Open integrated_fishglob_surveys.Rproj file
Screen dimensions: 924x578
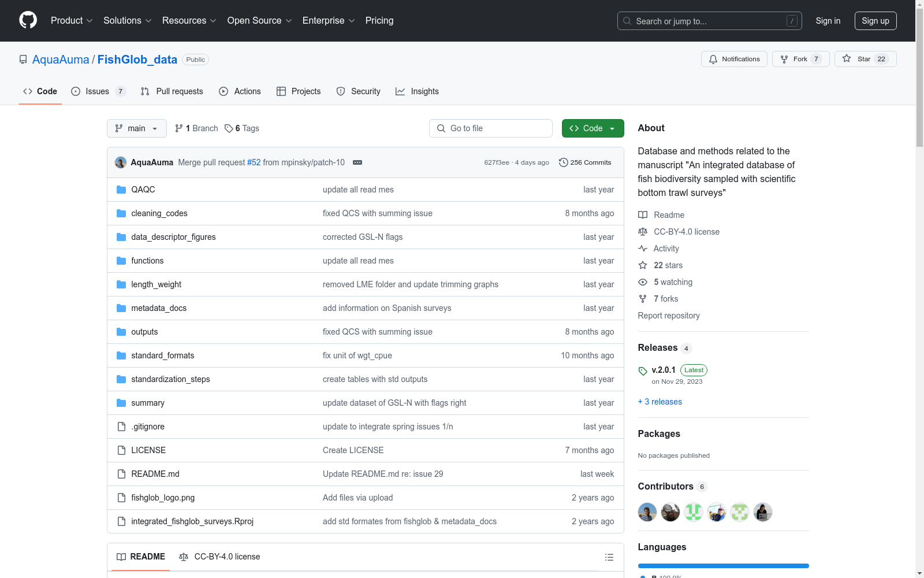pyautogui.click(x=192, y=521)
